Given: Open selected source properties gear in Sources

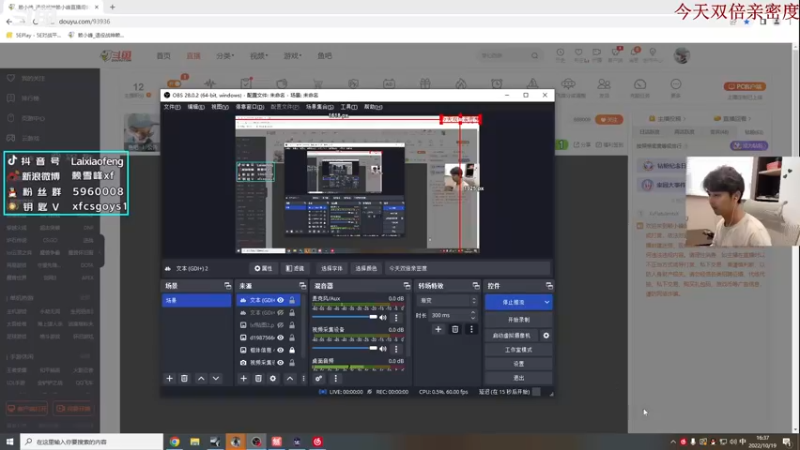Looking at the screenshot, I should coord(273,379).
